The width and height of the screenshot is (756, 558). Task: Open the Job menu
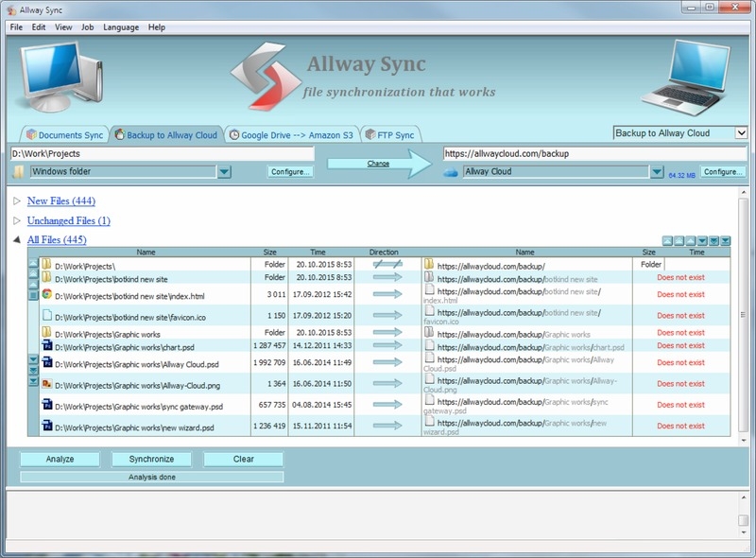[89, 27]
